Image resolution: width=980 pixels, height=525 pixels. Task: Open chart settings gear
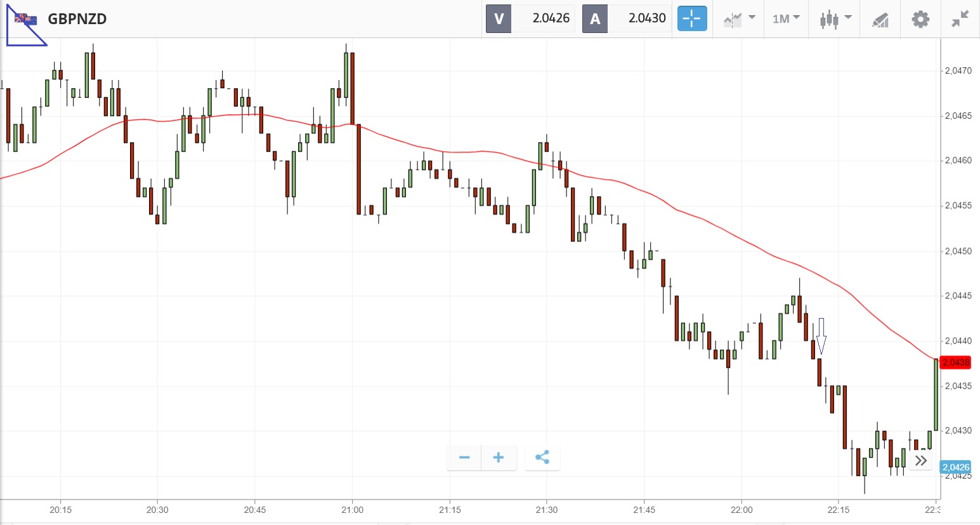tap(920, 19)
